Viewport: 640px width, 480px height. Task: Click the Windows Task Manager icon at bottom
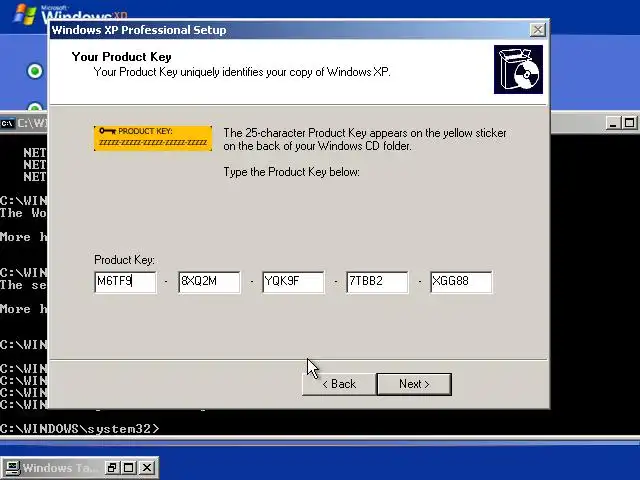[11, 467]
